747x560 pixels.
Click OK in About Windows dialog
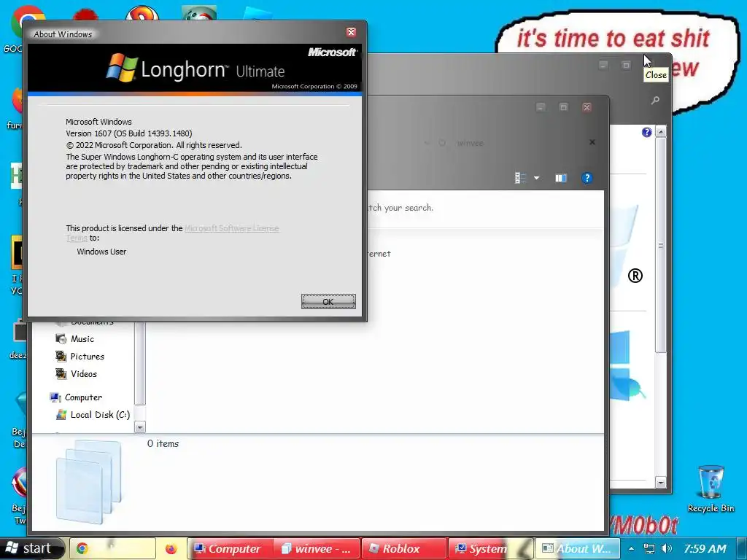click(328, 301)
